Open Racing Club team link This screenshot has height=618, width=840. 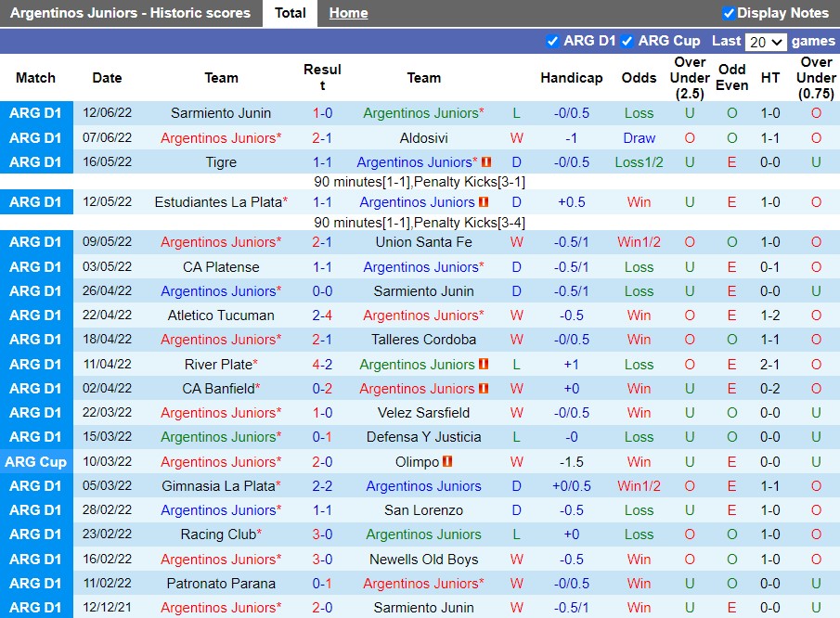click(x=218, y=534)
